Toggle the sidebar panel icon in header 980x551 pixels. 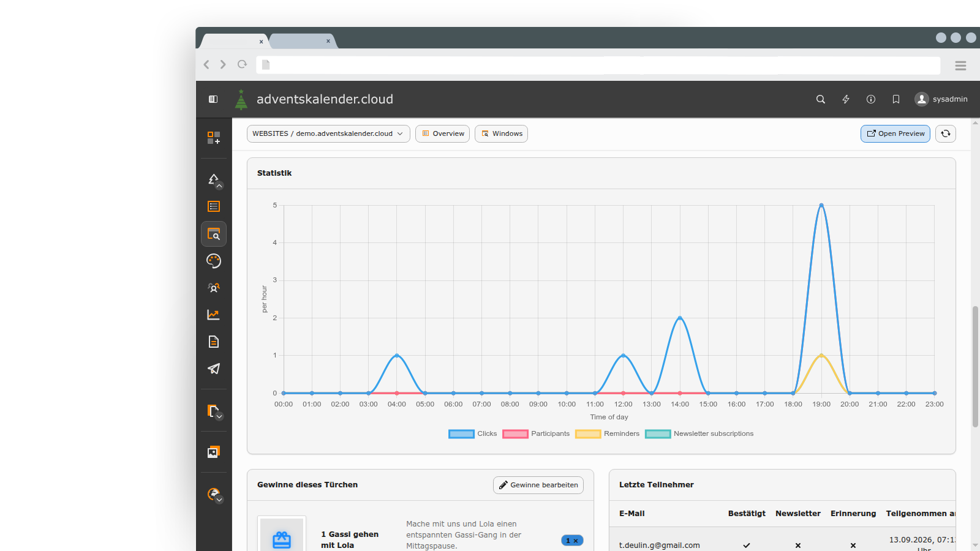pyautogui.click(x=213, y=99)
